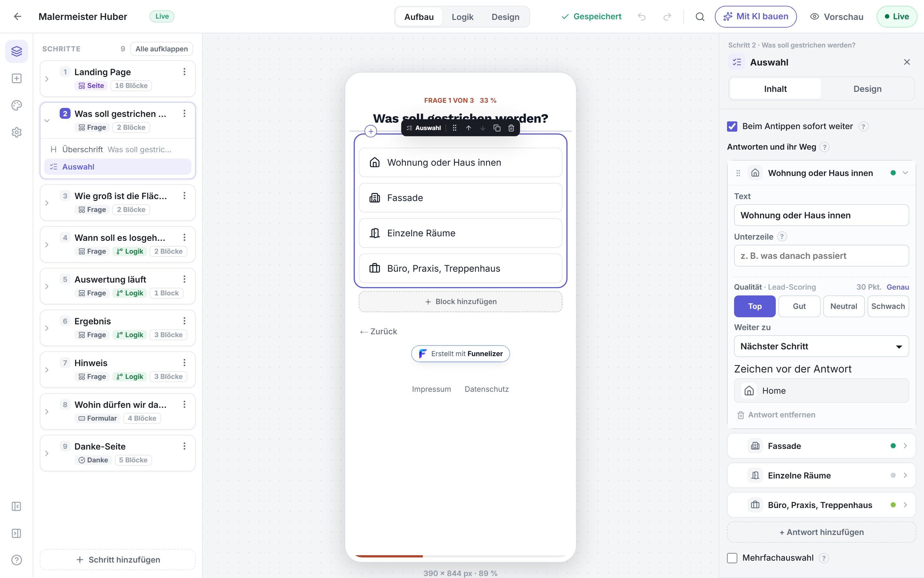
Task: Click the add-block plus sidebar icon
Action: click(x=16, y=78)
